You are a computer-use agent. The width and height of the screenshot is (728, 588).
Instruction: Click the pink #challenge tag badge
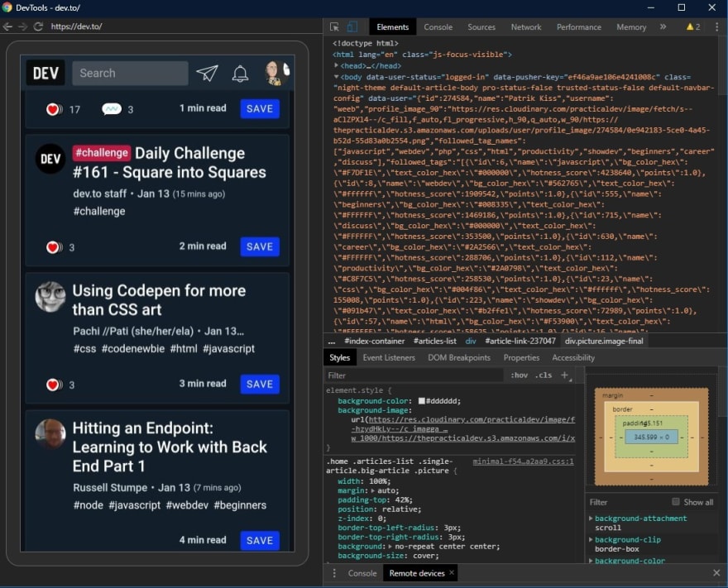coord(101,153)
